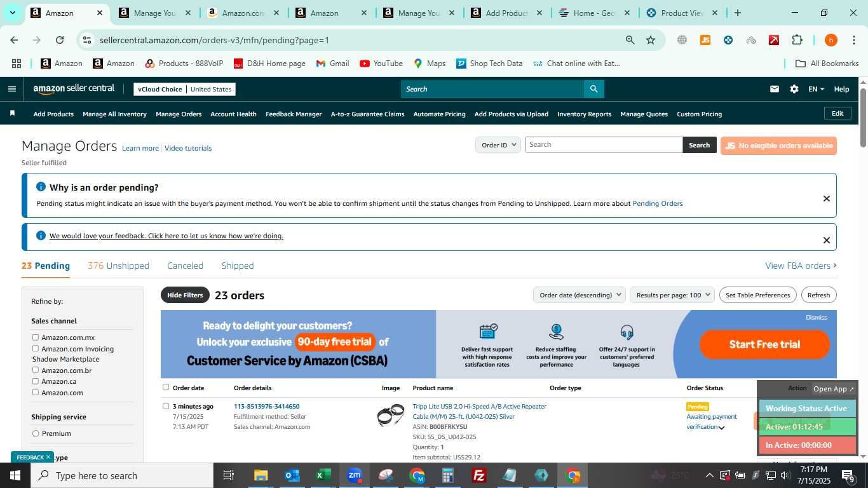Click the Calculator icon in the taskbar
Screen dimensions: 868x488
point(448,475)
